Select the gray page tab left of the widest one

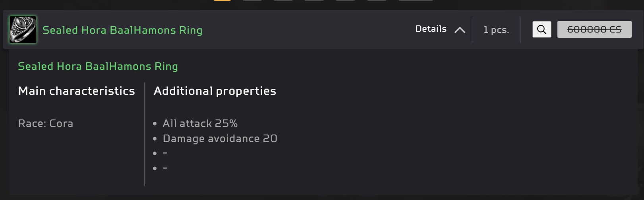(377, 0)
